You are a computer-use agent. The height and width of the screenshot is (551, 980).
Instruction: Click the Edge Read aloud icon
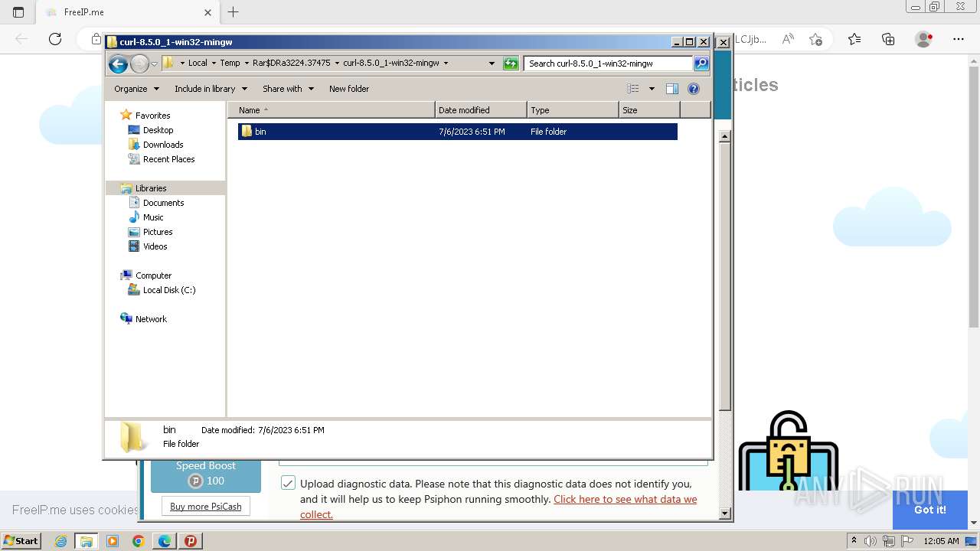[787, 39]
